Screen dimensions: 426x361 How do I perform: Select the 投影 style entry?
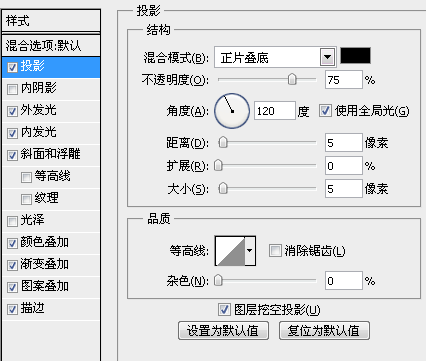51,67
